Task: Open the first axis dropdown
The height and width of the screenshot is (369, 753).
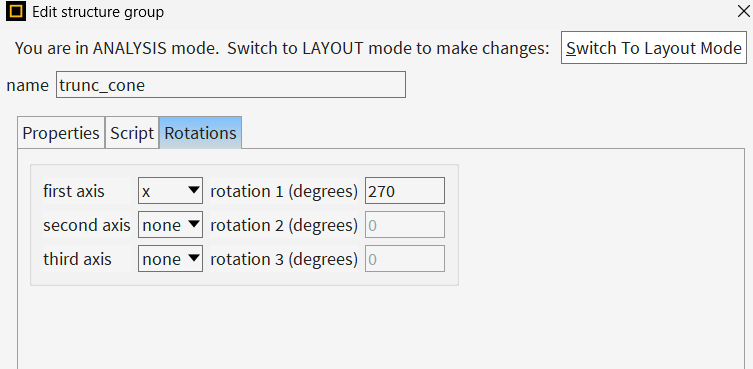Action: click(x=170, y=191)
